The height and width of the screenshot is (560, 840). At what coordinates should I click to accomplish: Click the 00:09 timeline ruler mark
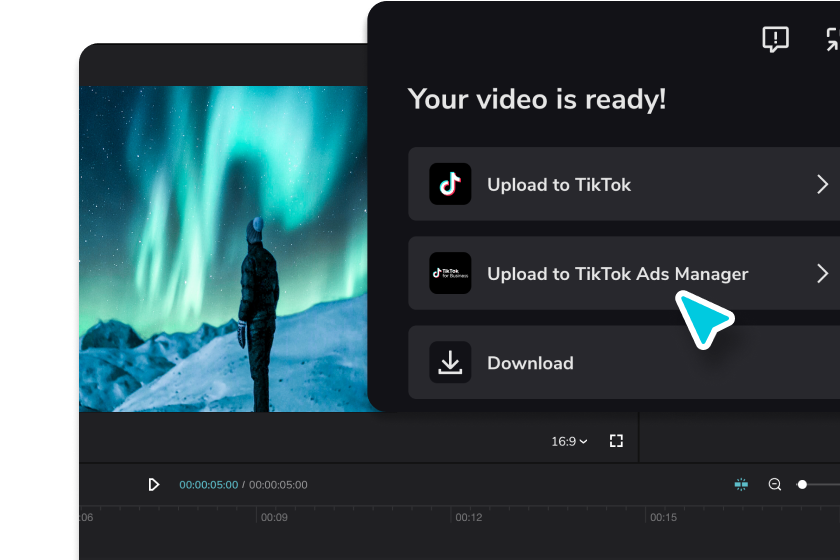point(274,517)
